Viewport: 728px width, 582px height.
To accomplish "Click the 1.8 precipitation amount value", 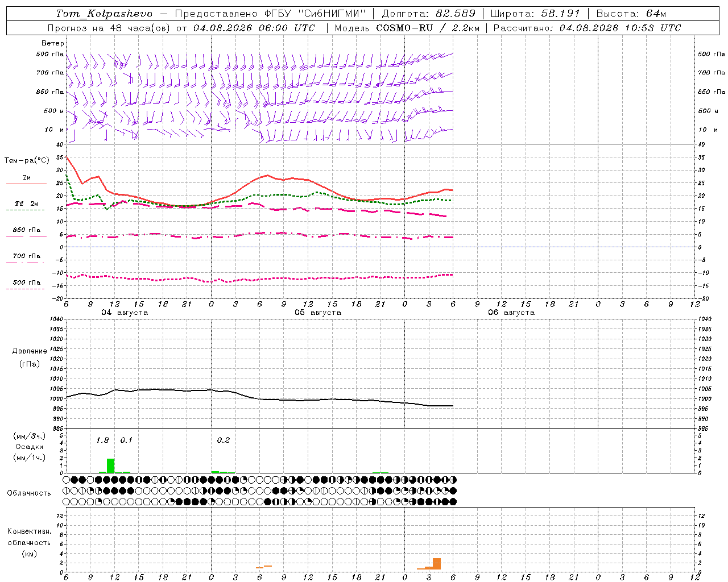I will (x=102, y=440).
